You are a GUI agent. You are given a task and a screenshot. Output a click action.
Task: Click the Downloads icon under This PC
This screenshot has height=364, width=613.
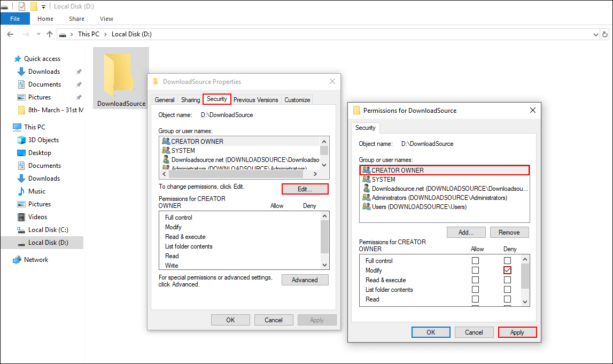tap(21, 179)
